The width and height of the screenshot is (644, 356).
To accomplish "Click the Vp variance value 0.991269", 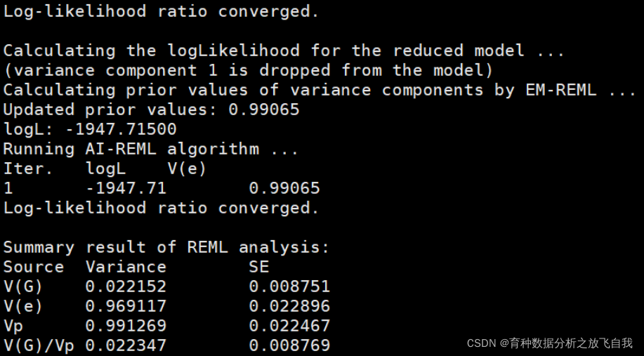I will 126,326.
